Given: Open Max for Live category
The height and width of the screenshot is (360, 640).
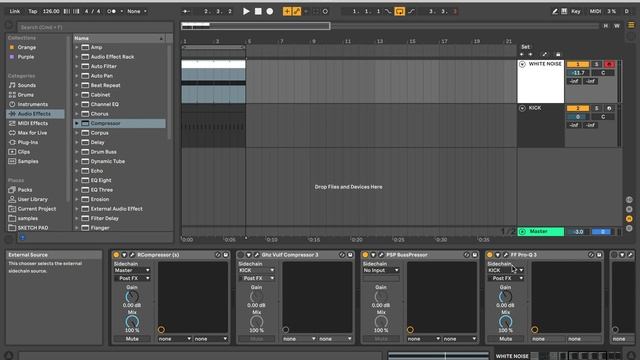Looking at the screenshot, I should click(32, 133).
